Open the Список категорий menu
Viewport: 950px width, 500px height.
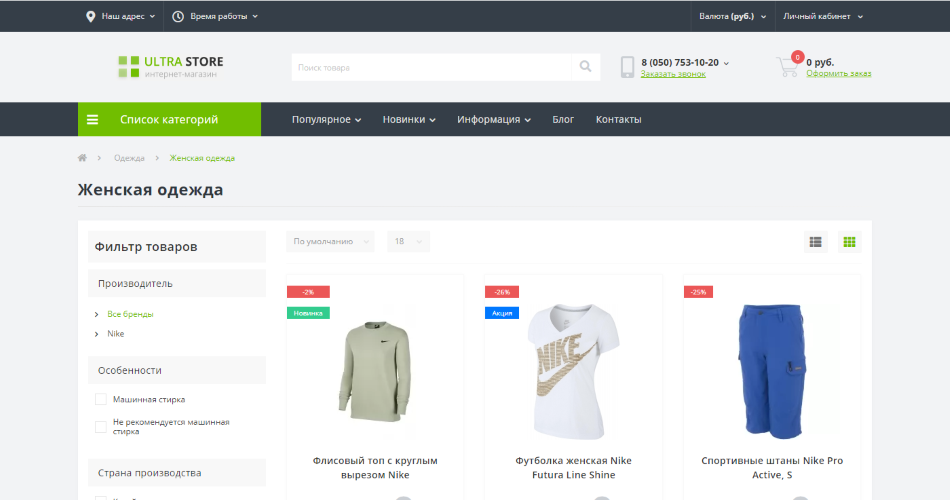pos(170,119)
